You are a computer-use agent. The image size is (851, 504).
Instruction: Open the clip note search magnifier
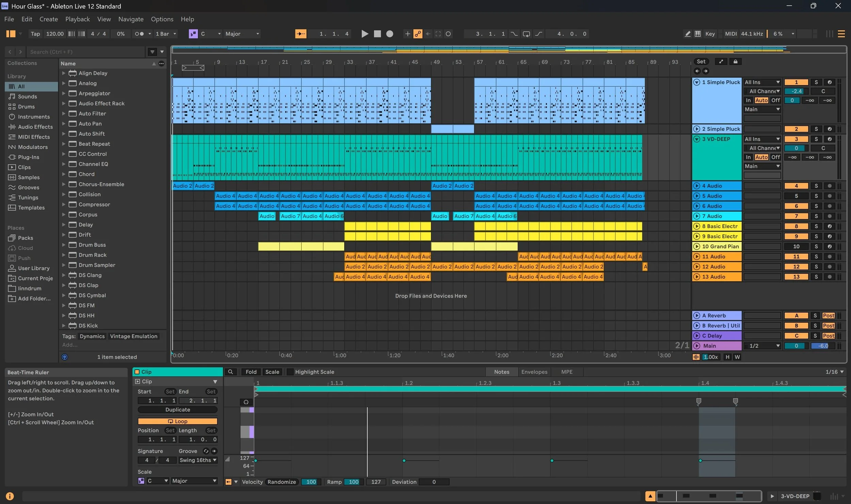tap(230, 372)
